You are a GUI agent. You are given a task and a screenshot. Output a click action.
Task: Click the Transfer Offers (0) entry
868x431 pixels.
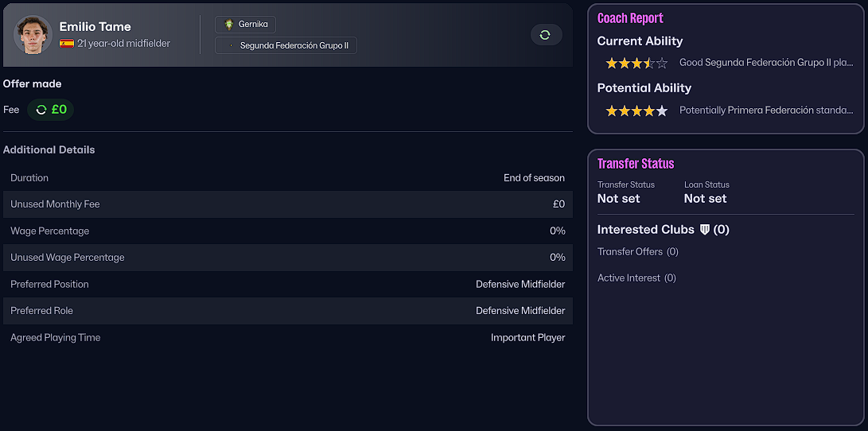637,252
